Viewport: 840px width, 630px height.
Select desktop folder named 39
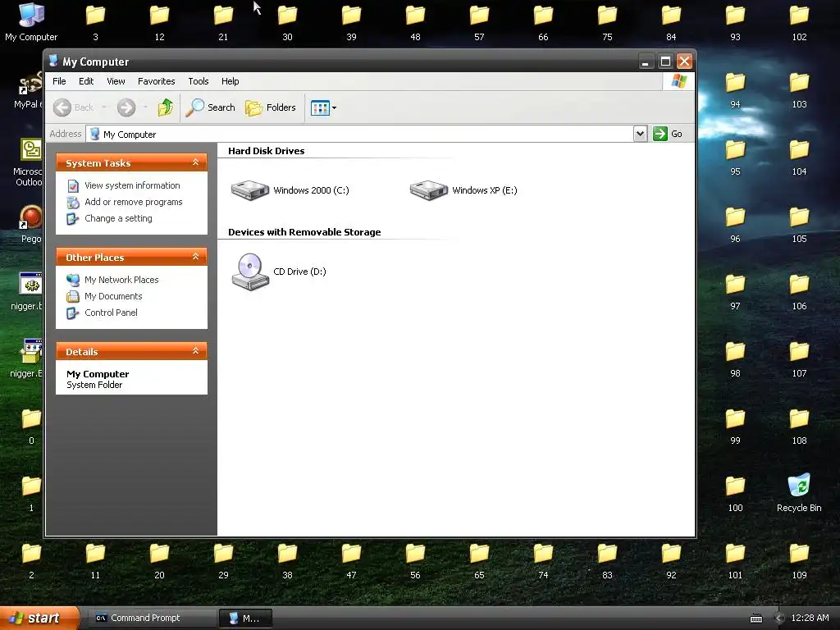[351, 22]
